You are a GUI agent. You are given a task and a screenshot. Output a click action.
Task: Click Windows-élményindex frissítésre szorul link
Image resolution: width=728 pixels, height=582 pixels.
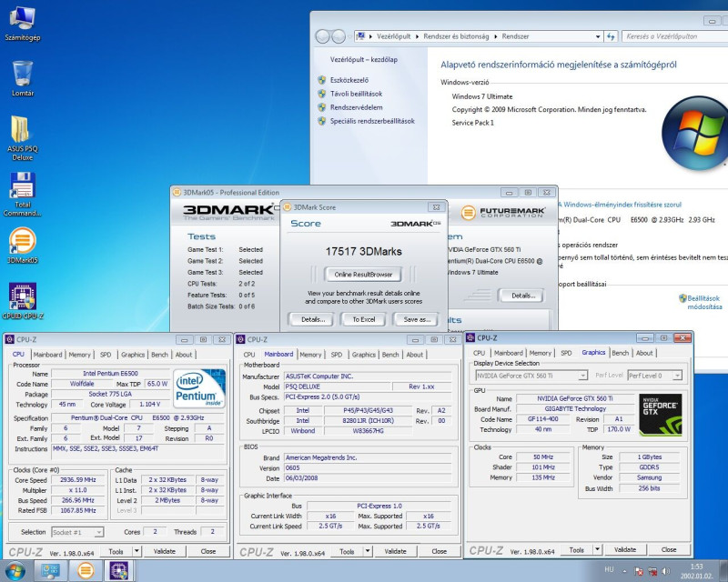622,205
